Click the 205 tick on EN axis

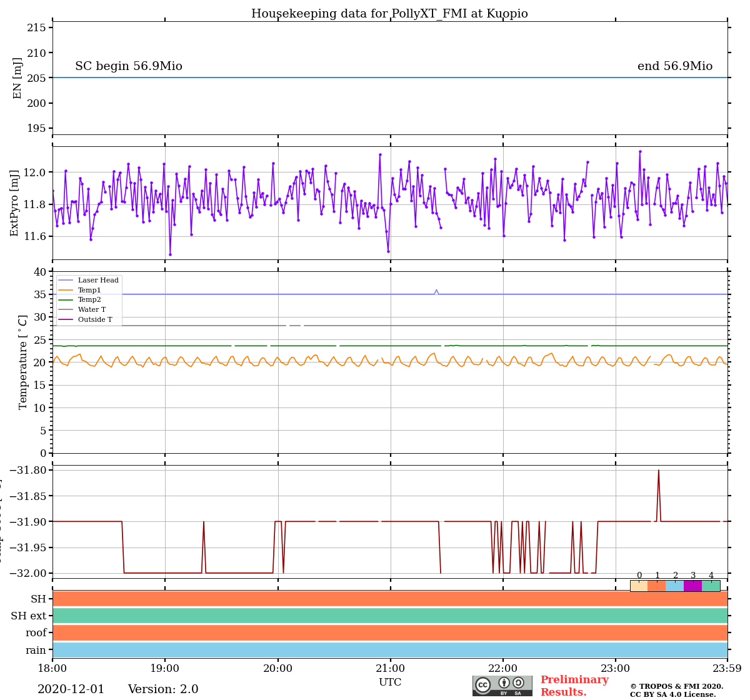pyautogui.click(x=36, y=78)
